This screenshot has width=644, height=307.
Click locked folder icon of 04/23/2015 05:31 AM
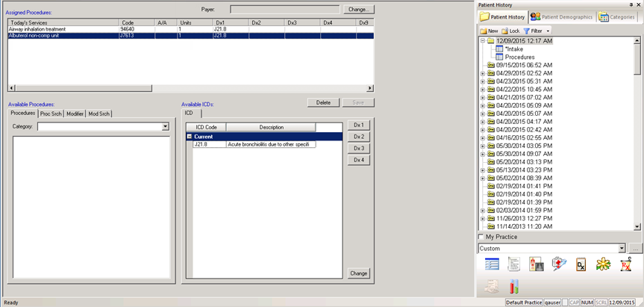[491, 81]
